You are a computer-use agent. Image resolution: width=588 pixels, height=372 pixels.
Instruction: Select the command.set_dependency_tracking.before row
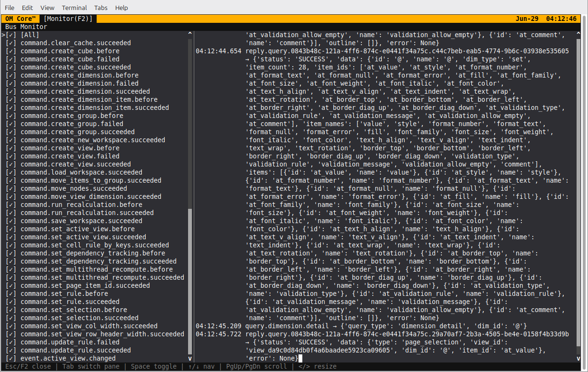[x=95, y=253]
